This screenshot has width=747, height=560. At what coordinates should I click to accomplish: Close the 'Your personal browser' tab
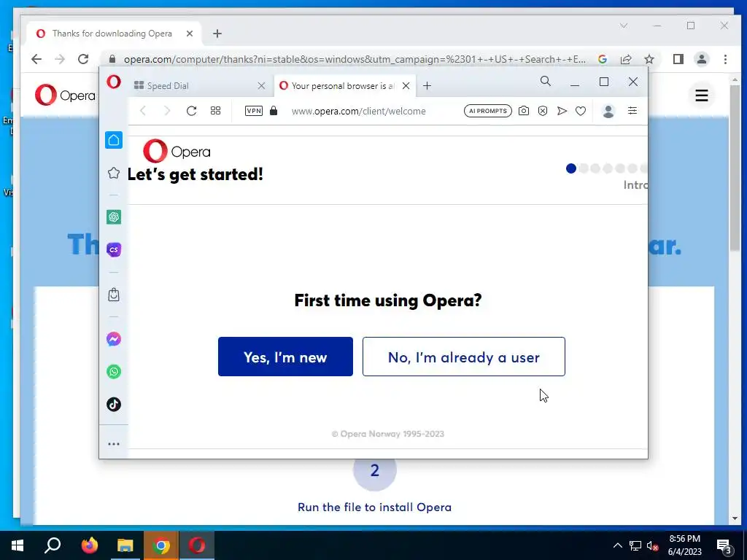click(x=406, y=86)
